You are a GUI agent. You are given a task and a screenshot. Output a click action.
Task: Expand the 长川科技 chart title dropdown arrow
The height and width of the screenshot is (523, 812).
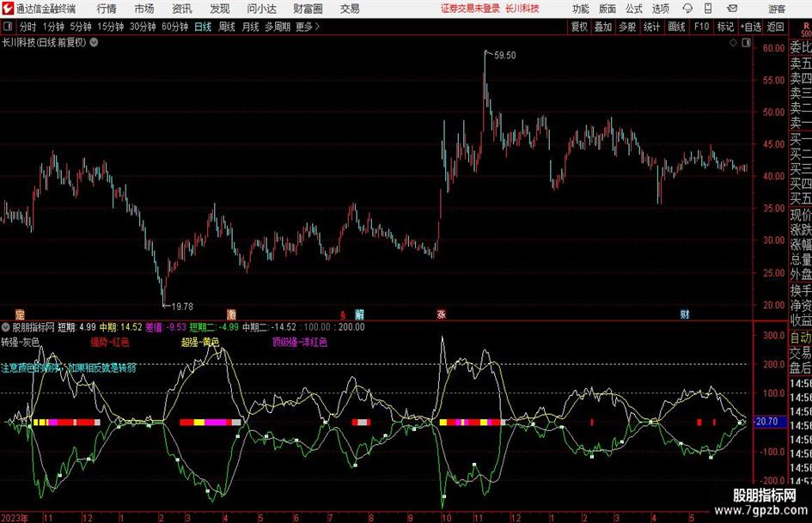click(95, 43)
